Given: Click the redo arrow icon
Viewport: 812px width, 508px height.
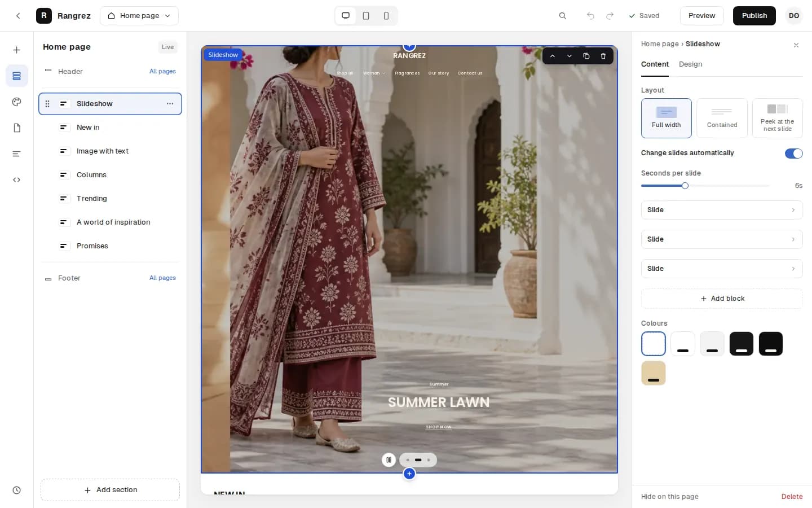Looking at the screenshot, I should tap(610, 16).
